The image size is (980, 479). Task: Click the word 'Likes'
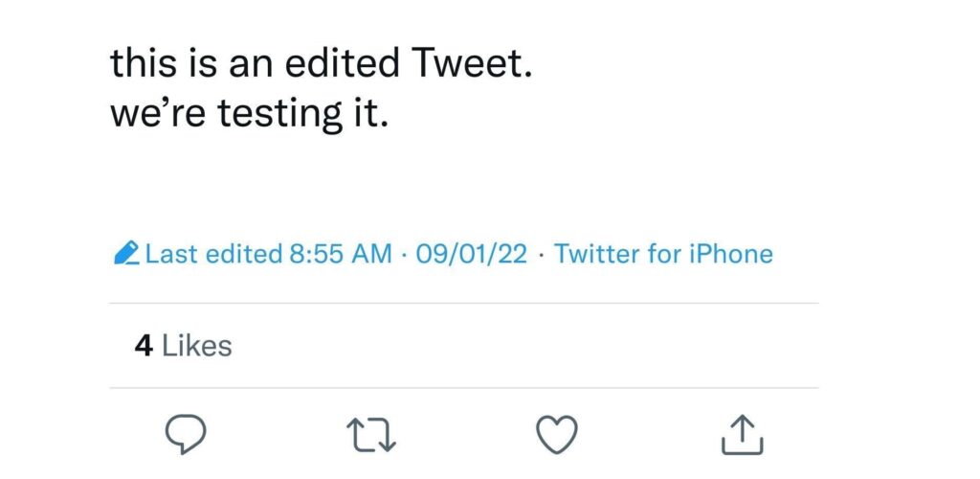pos(197,345)
